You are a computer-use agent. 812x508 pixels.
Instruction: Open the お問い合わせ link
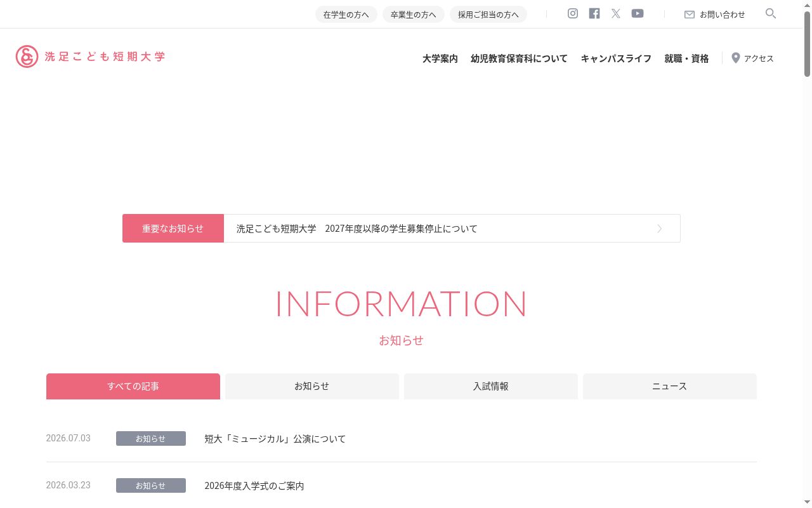pyautogui.click(x=723, y=15)
